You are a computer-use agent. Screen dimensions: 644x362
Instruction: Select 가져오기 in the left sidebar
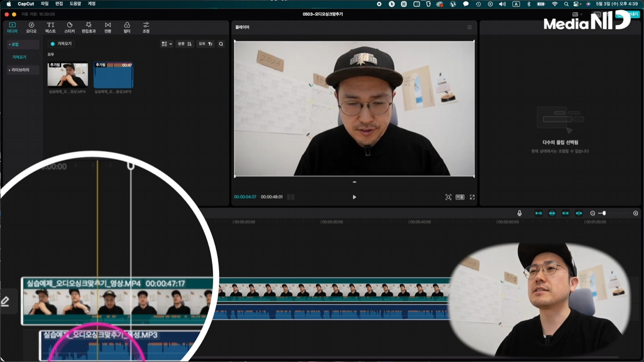(19, 57)
